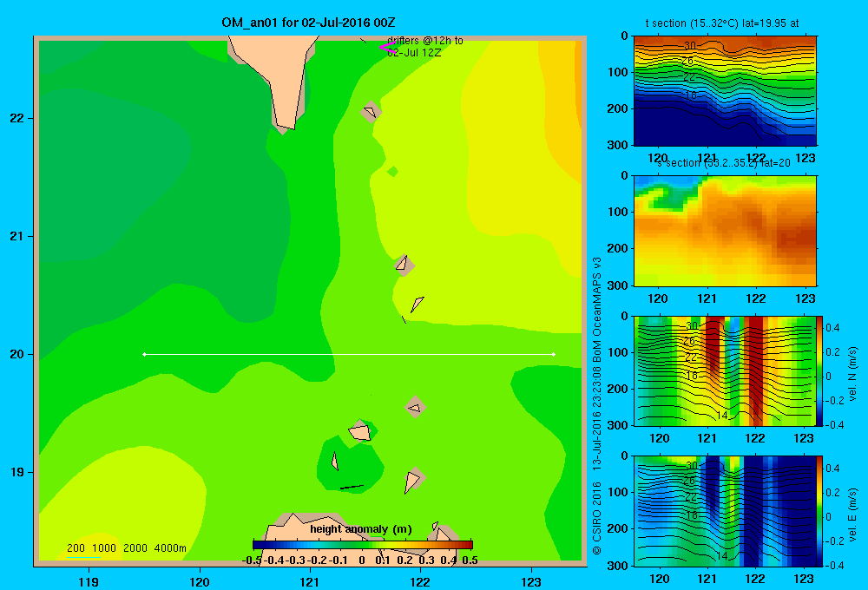Click the '14' contour label in velocity N plot

coord(722,415)
